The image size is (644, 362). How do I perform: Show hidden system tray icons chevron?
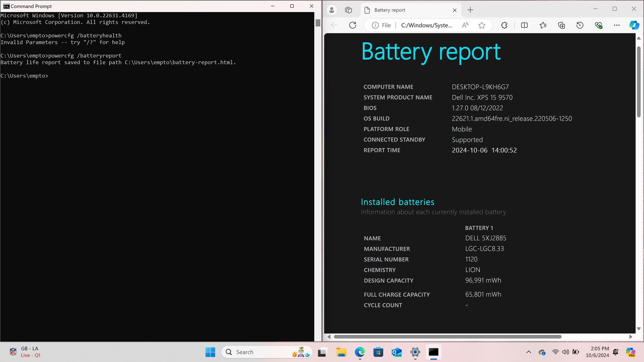tap(529, 352)
